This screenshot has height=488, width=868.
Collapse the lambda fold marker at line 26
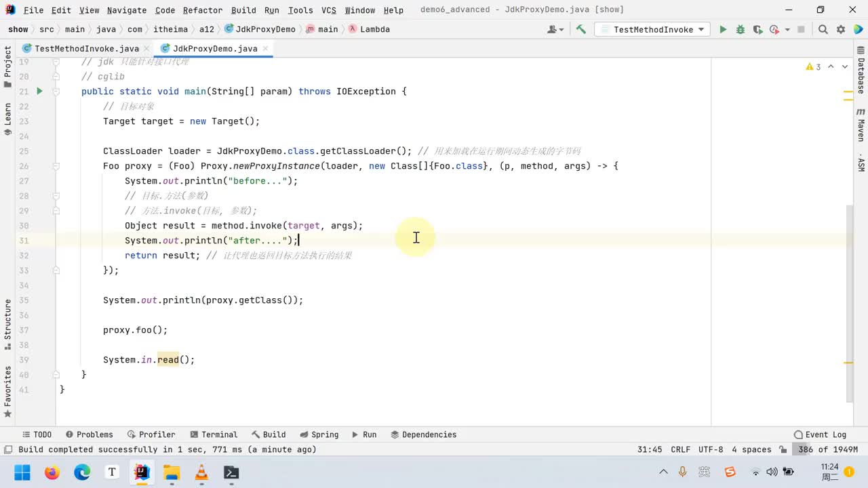tap(56, 166)
